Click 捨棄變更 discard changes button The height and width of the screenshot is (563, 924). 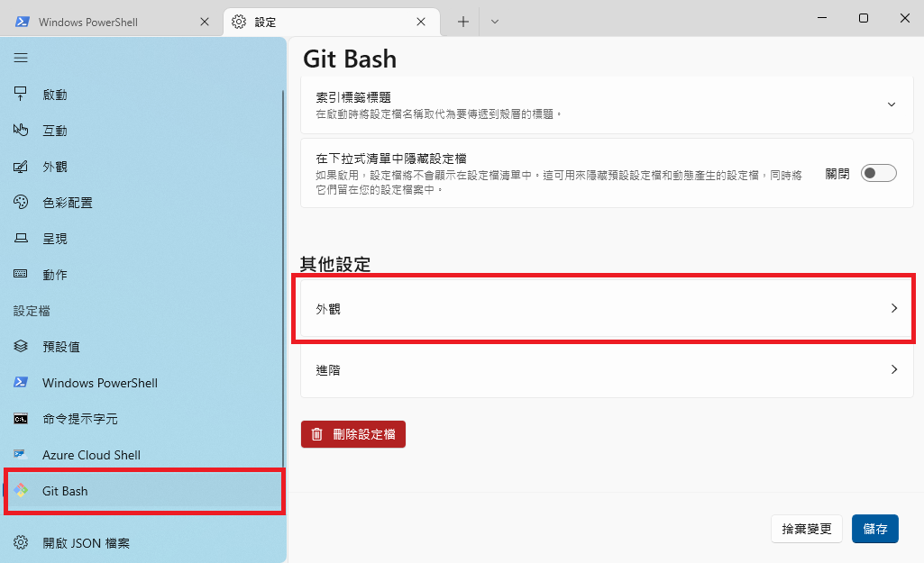point(806,529)
